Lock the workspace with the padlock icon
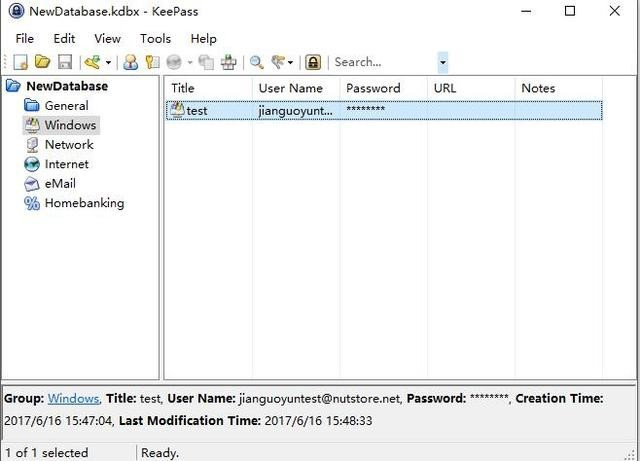Image resolution: width=640 pixels, height=461 pixels. 313,62
